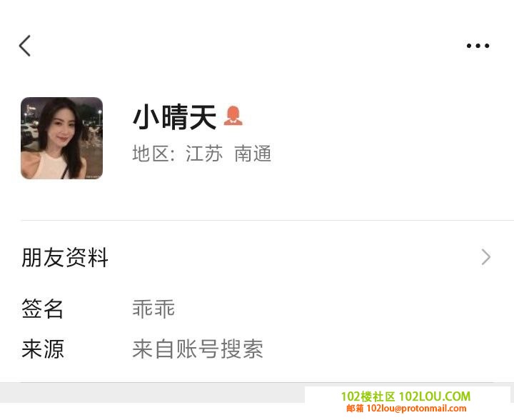
Task: View the profile avatar photo
Action: 61,138
